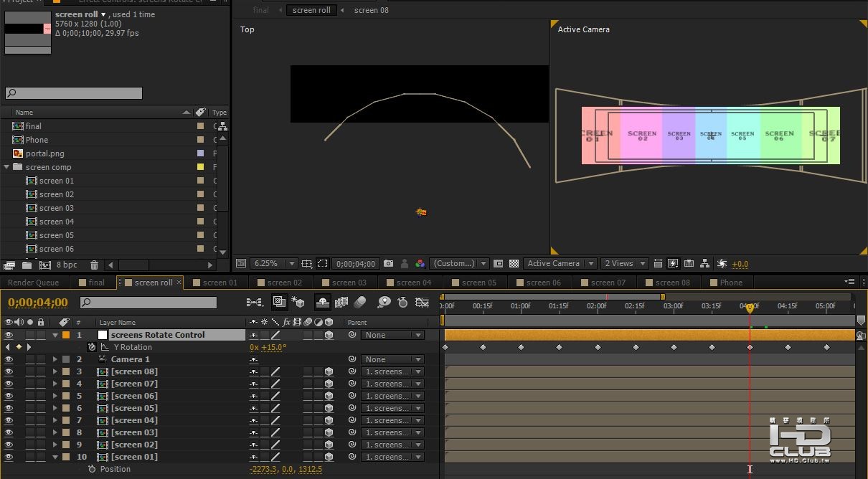Open the comp mini-flowchart icon in timeline
This screenshot has height=479, width=868.
[x=254, y=303]
